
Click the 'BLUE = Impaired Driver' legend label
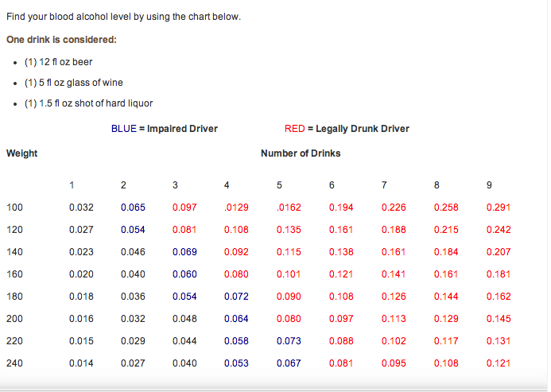(x=164, y=129)
